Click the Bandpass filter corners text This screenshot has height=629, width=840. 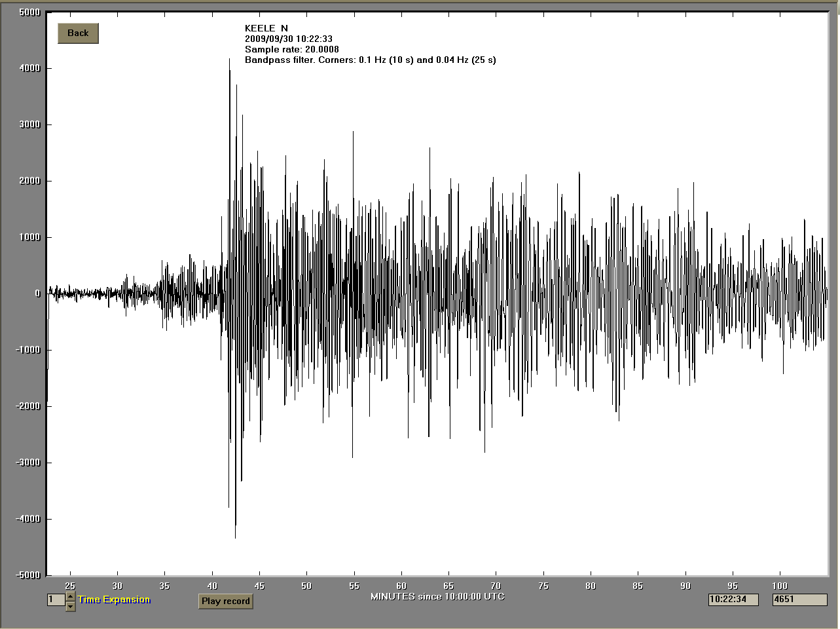(371, 60)
